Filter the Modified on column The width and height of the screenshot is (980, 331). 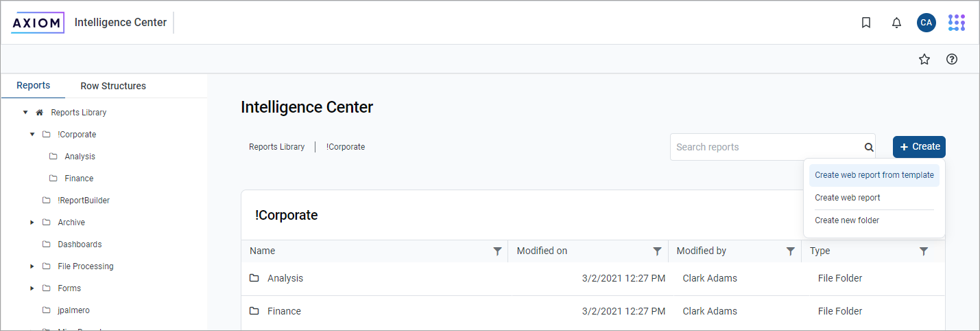[658, 251]
